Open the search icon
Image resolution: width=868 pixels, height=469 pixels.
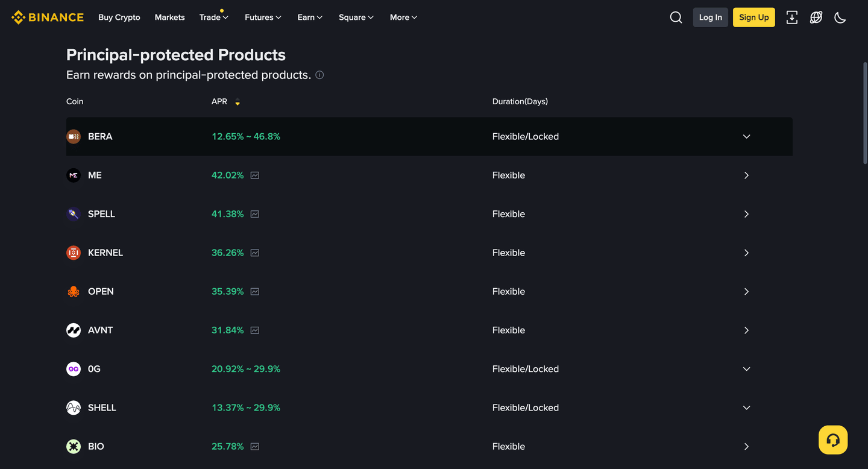[x=676, y=17]
